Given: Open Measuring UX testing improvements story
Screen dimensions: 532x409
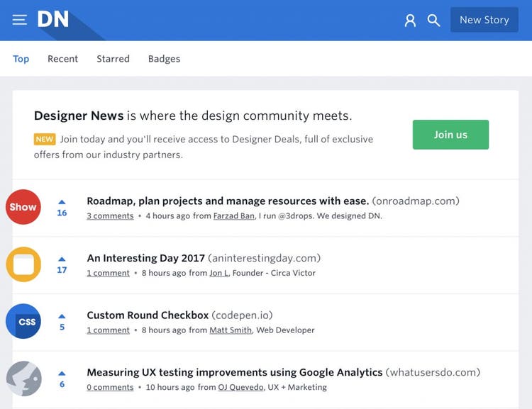Looking at the screenshot, I should (x=235, y=372).
